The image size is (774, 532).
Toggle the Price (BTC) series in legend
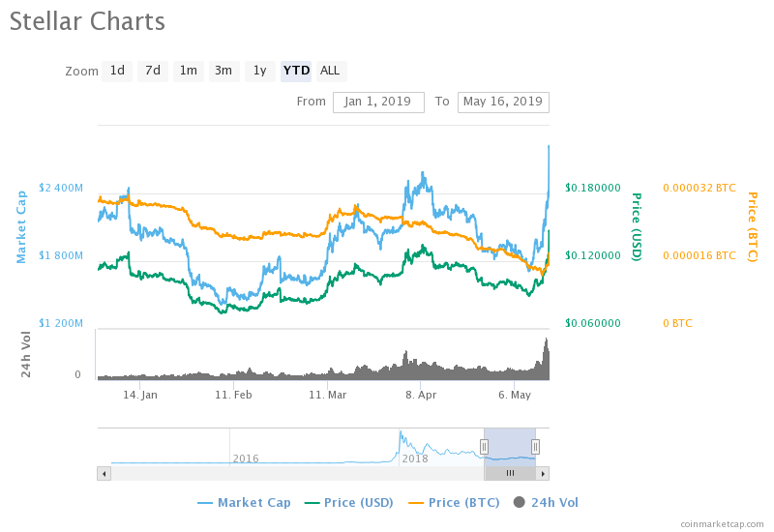454,503
